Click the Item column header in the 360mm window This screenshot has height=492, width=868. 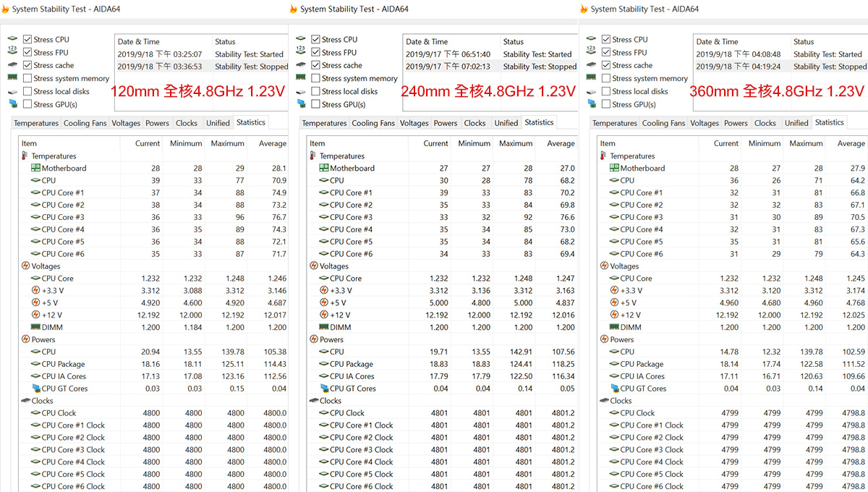pyautogui.click(x=648, y=143)
